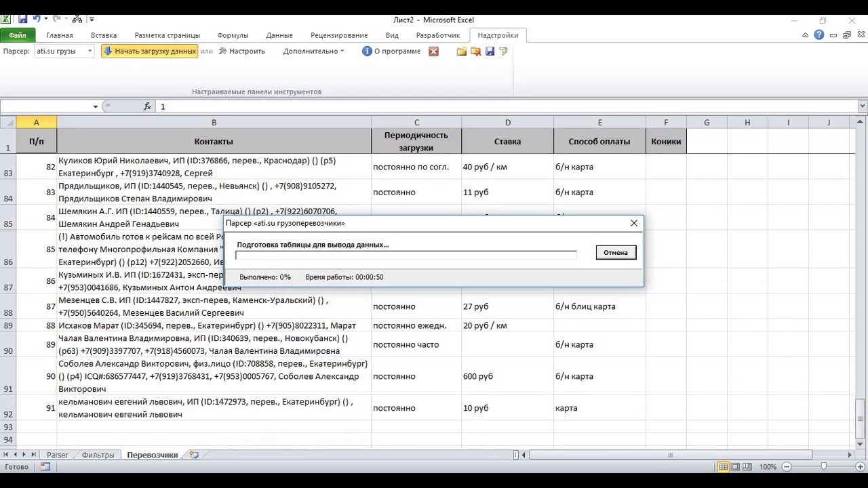Open the Файл tab

click(18, 35)
